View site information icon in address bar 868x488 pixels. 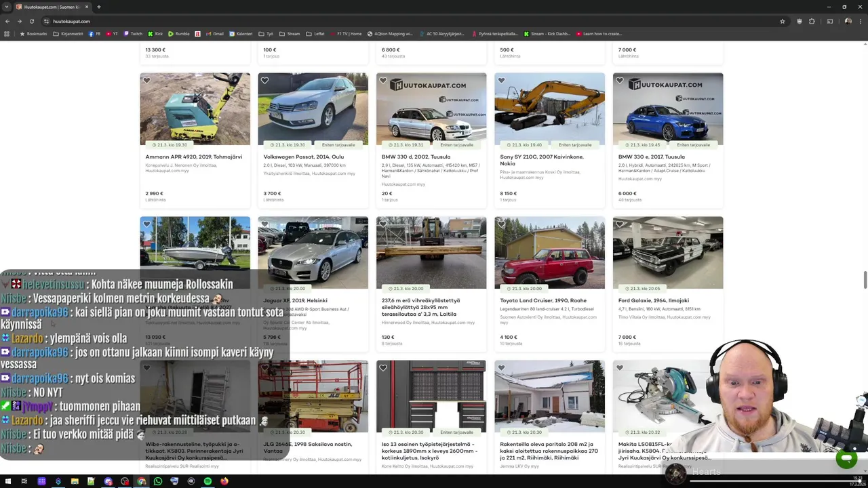[x=46, y=21]
